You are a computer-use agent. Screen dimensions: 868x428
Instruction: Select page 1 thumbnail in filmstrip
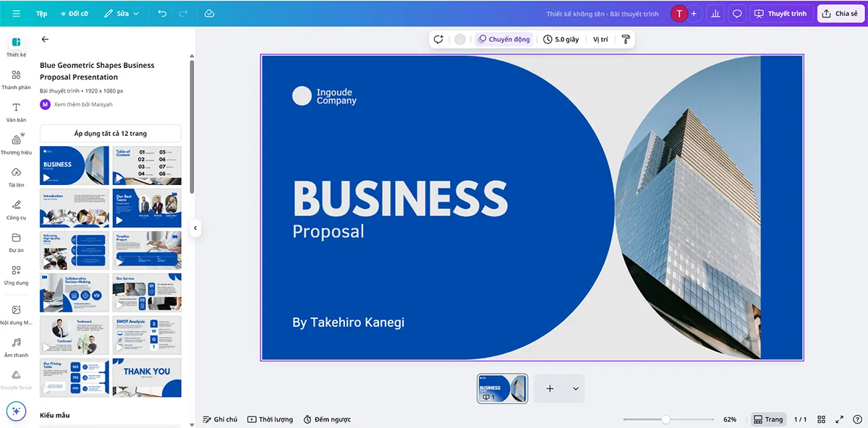[x=503, y=388]
